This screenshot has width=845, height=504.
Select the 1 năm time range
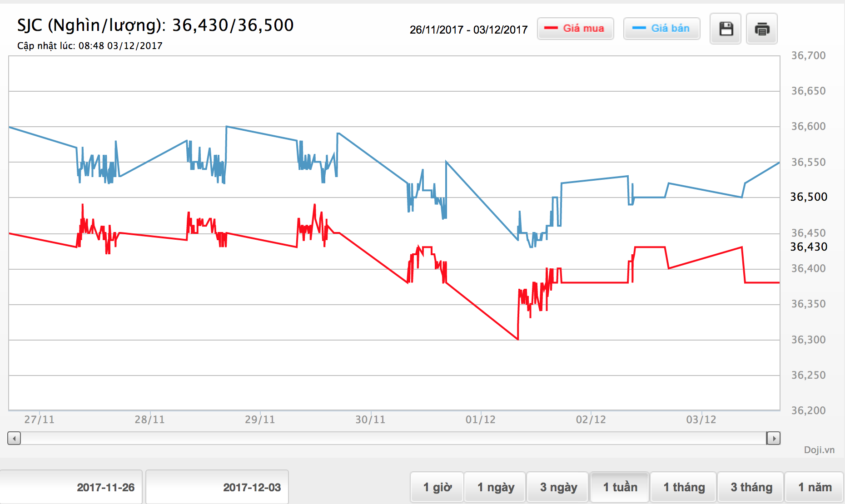coord(815,487)
